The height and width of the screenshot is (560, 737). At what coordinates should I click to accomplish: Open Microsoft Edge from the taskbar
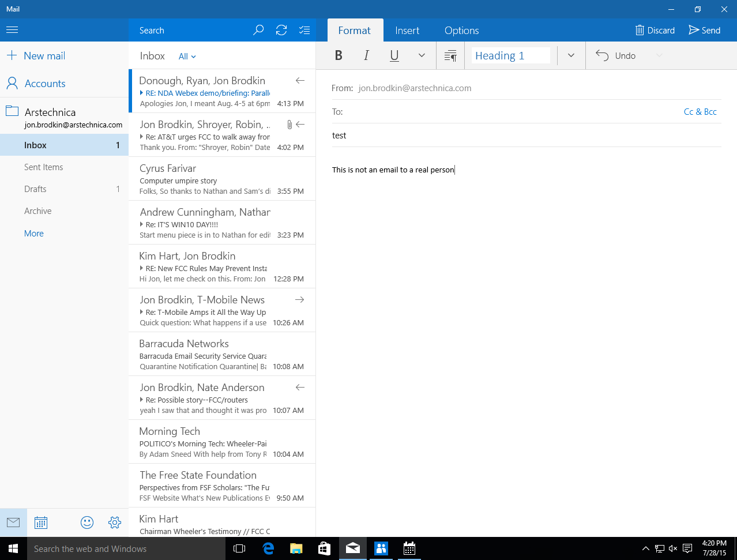tap(268, 548)
